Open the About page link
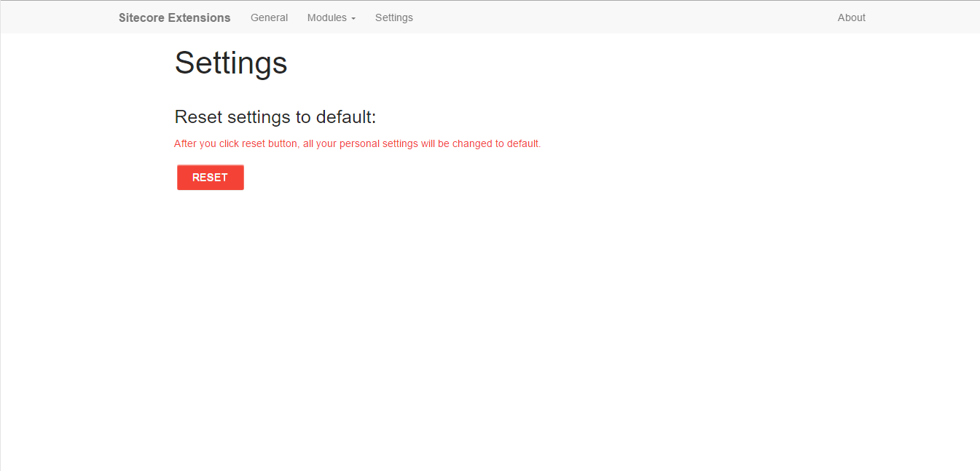The height and width of the screenshot is (471, 980). (851, 17)
